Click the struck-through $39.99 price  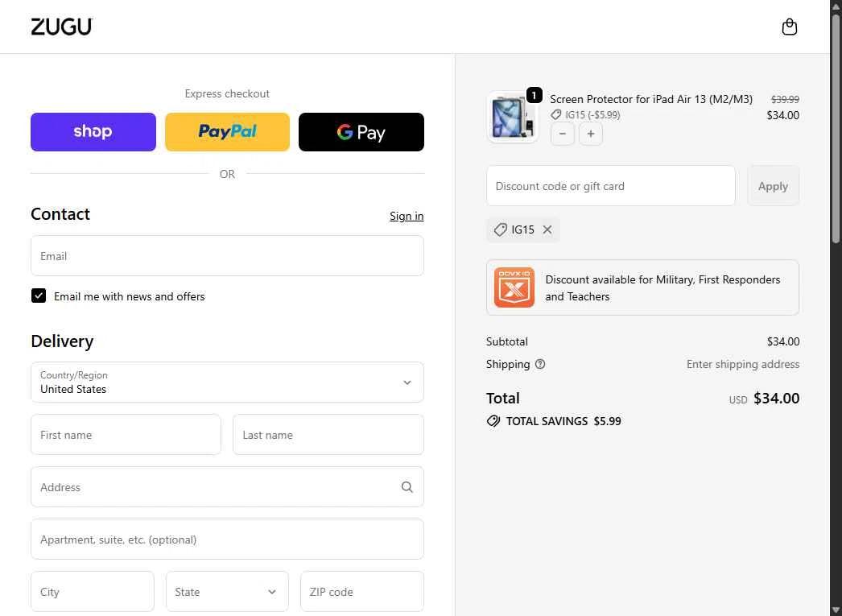point(785,99)
